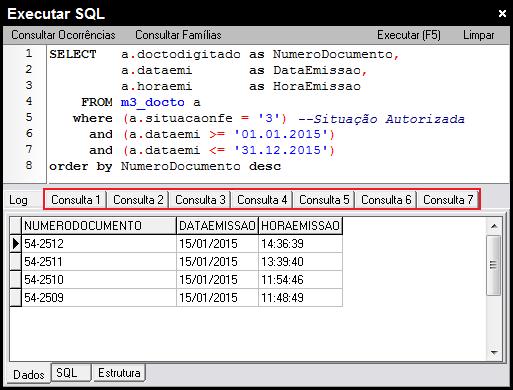The image size is (513, 390).
Task: Click the HORAEMISSAO column header
Action: click(300, 226)
